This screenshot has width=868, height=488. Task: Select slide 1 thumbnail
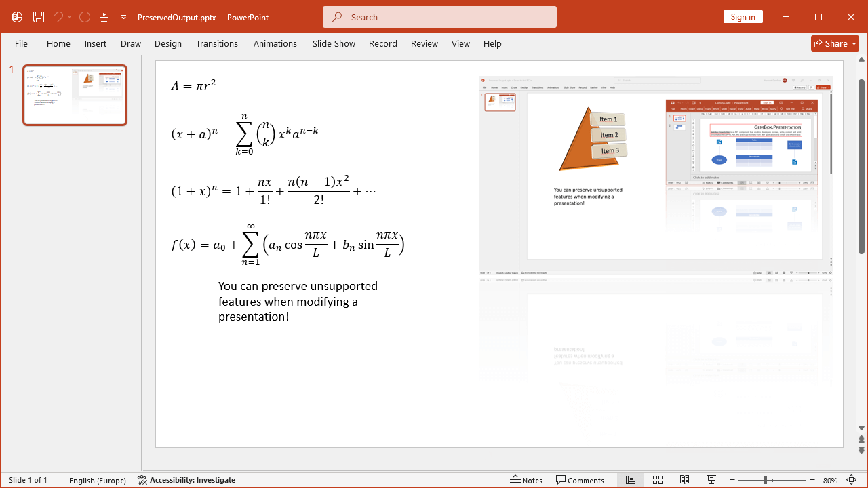click(75, 95)
